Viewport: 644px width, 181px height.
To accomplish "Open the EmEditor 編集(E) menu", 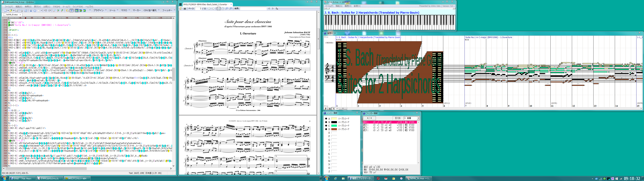I will [x=19, y=7].
